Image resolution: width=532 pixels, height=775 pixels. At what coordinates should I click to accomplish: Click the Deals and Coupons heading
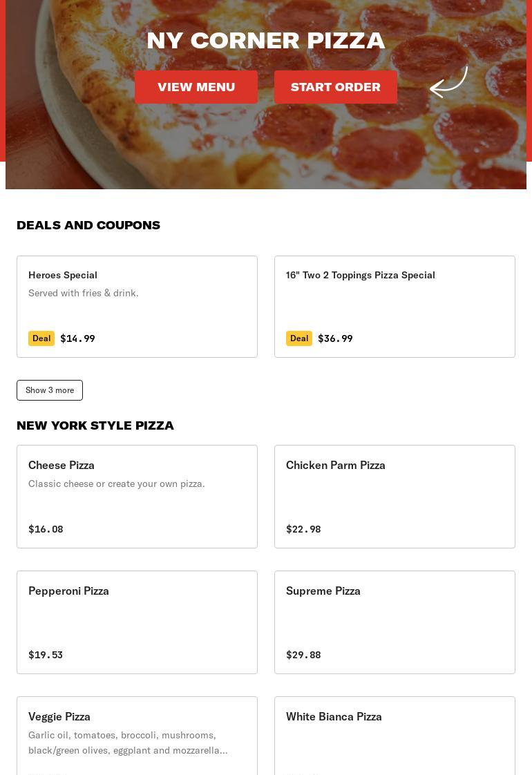88,225
